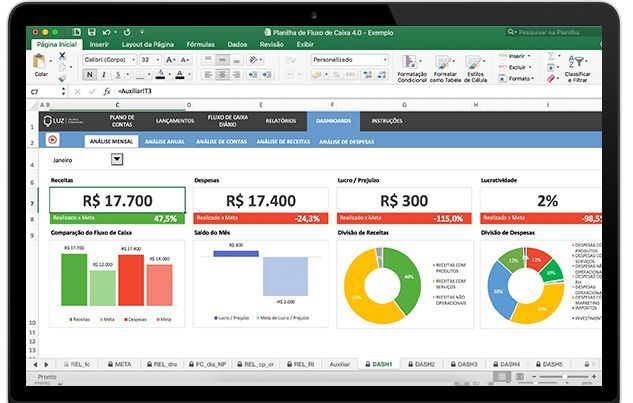The width and height of the screenshot is (633, 403).
Task: Decrease indent icon
Action: point(253,75)
